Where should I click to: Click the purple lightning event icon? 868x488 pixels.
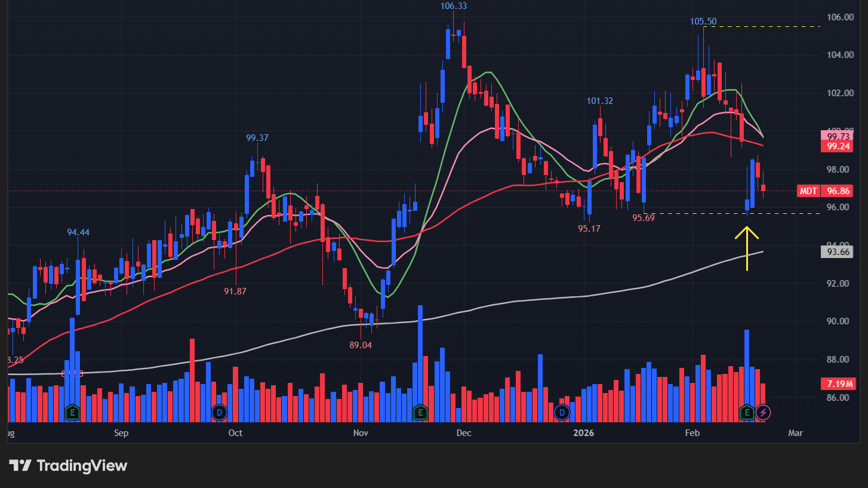pos(765,412)
